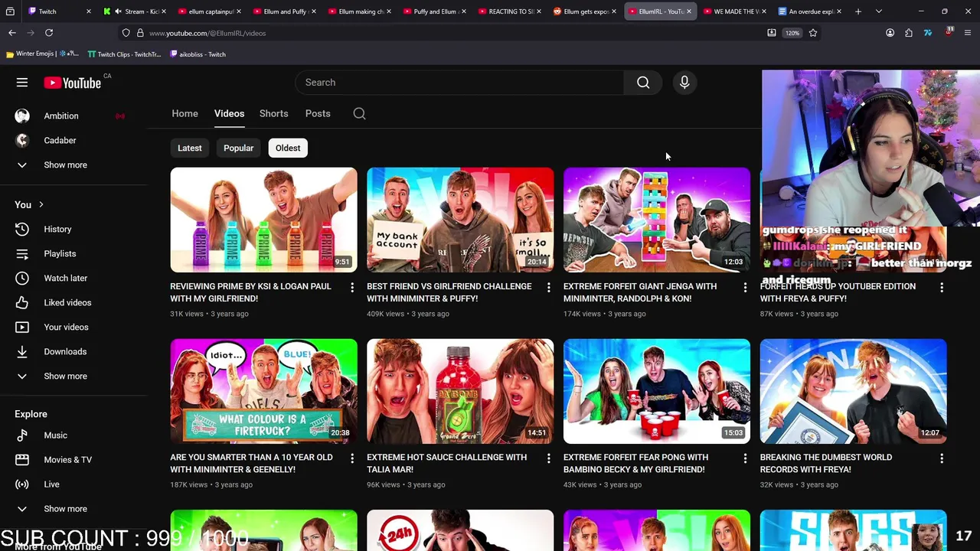The width and height of the screenshot is (980, 551).
Task: Open the YouTube hamburger guide menu
Action: coord(22,83)
